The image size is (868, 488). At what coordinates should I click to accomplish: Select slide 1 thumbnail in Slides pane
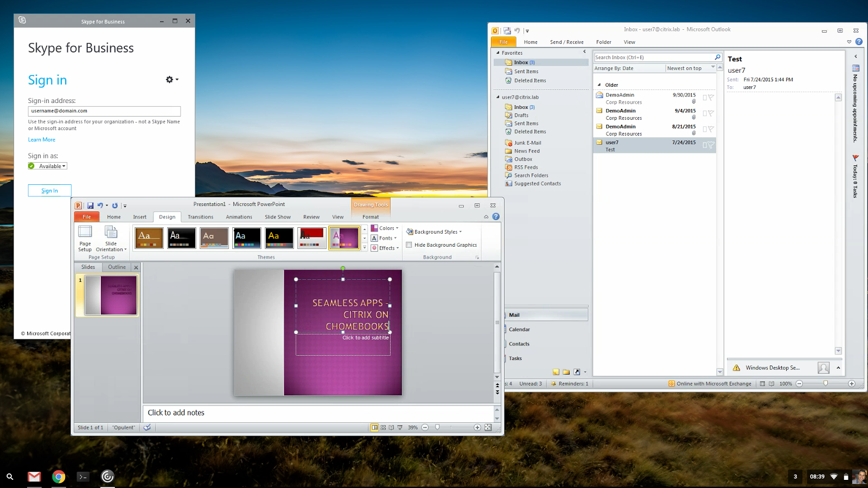112,295
